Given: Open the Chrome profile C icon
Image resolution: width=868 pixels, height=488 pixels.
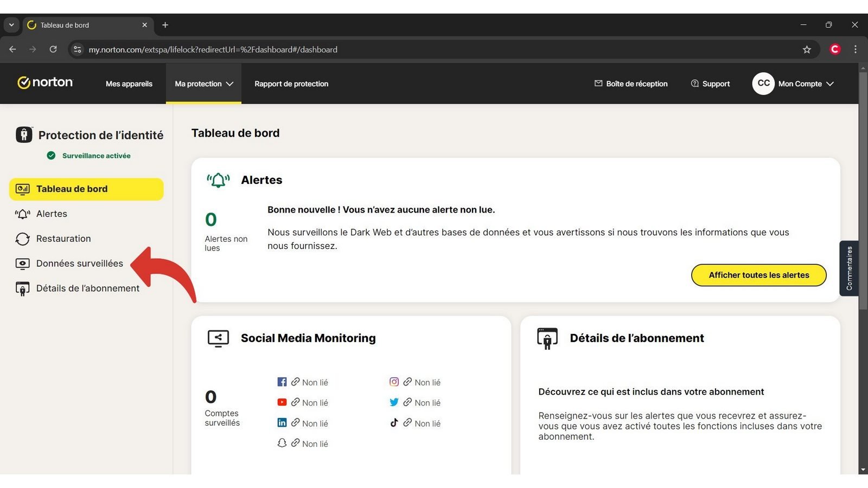Looking at the screenshot, I should [835, 49].
